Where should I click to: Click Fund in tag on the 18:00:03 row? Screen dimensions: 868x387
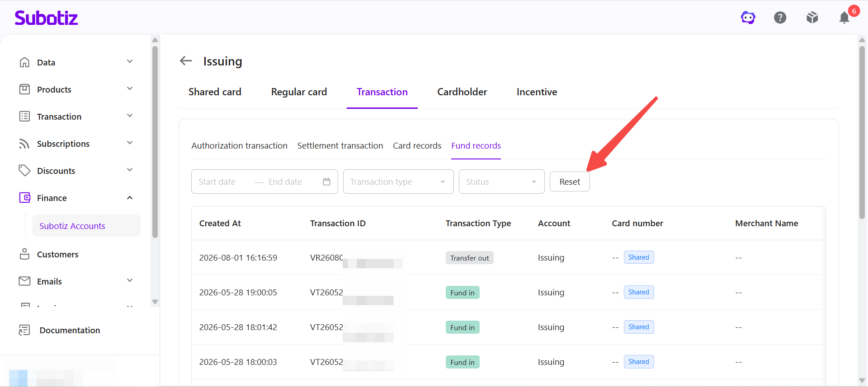[462, 362]
